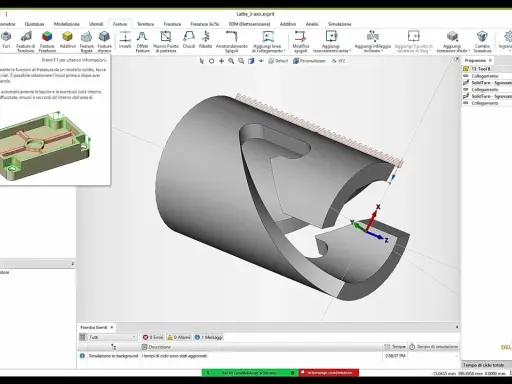Click the zoom window magnifier icon
512x384 pixels.
(241, 61)
